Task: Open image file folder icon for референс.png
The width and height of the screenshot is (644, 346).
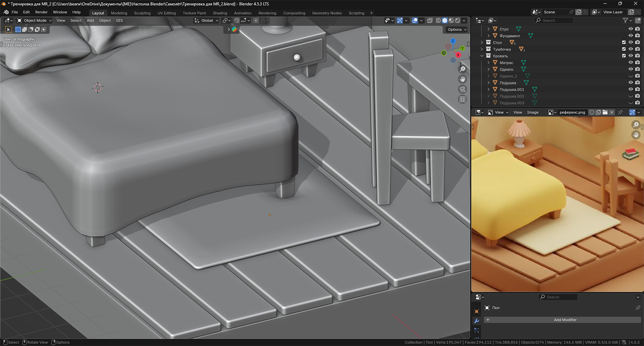Action: (605, 112)
